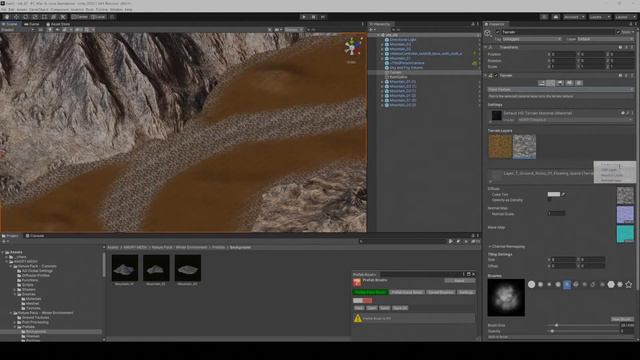Select the Paint Terrain tool icon
The width and height of the screenshot is (640, 360).
point(551,83)
